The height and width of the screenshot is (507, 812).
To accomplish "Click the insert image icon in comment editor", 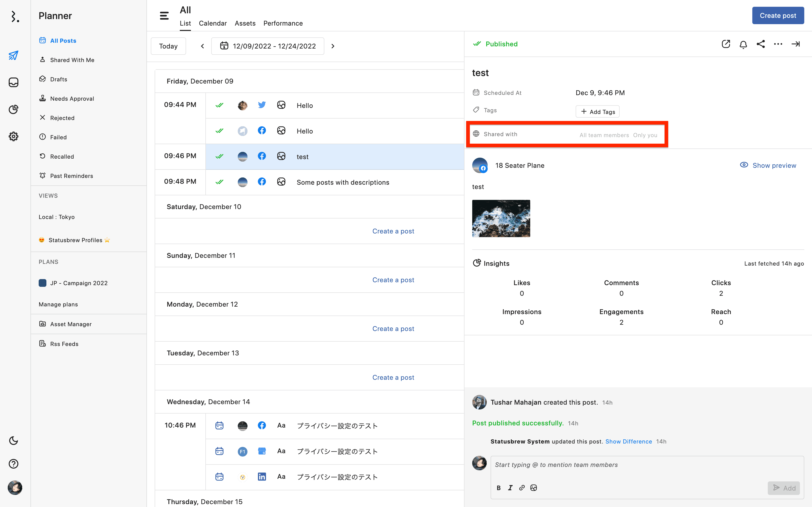I will pyautogui.click(x=534, y=487).
